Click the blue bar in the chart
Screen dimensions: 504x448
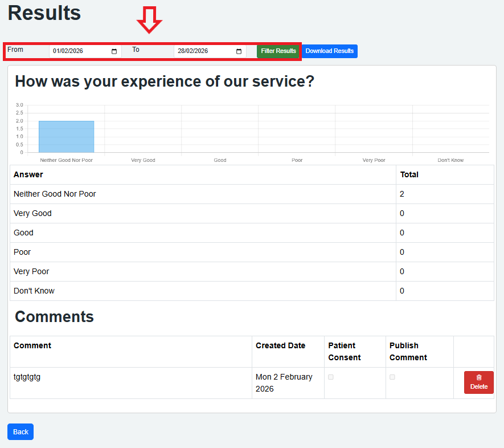(x=66, y=137)
